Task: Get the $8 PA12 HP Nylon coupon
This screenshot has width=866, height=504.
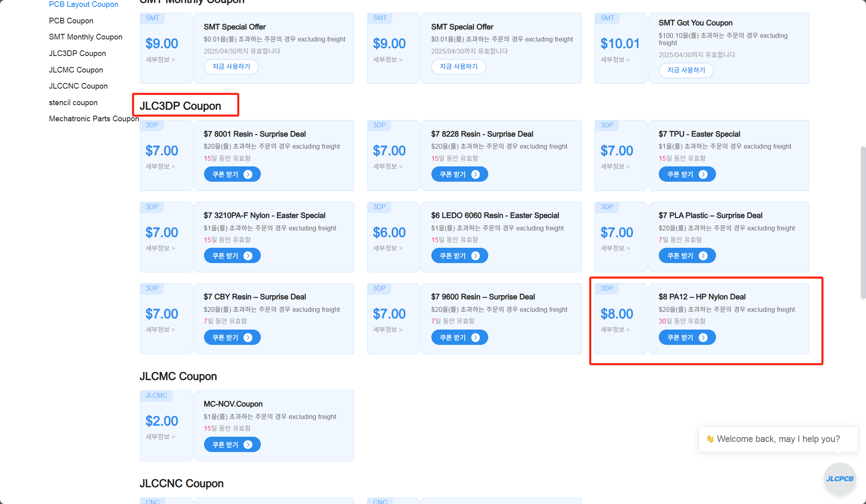Action: [687, 338]
